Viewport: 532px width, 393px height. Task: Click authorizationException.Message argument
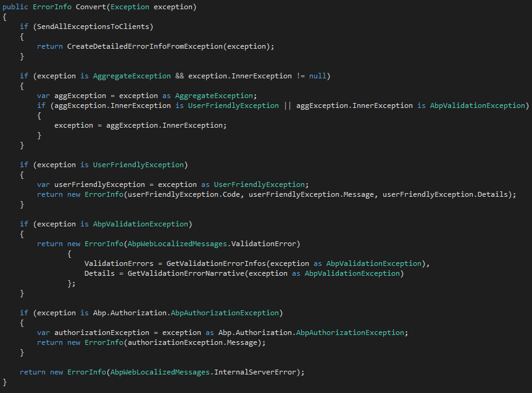point(193,343)
